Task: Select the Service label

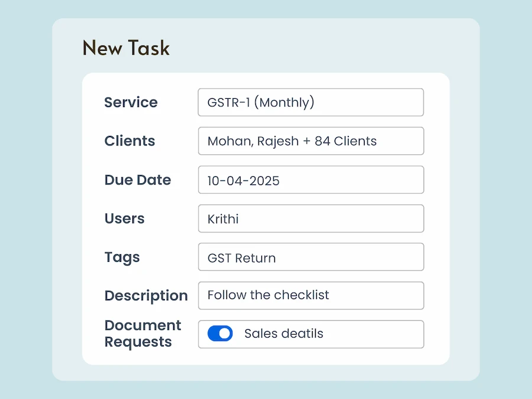Action: [x=131, y=102]
